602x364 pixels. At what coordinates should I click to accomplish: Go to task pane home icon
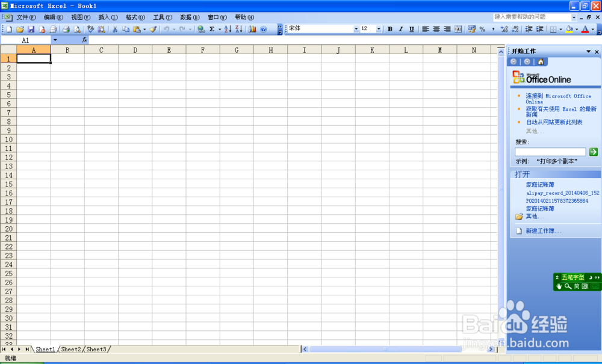point(541,62)
